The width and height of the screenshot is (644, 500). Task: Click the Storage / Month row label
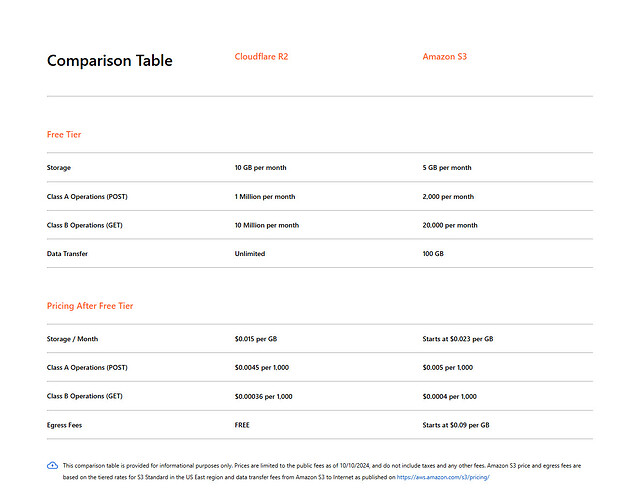(72, 339)
